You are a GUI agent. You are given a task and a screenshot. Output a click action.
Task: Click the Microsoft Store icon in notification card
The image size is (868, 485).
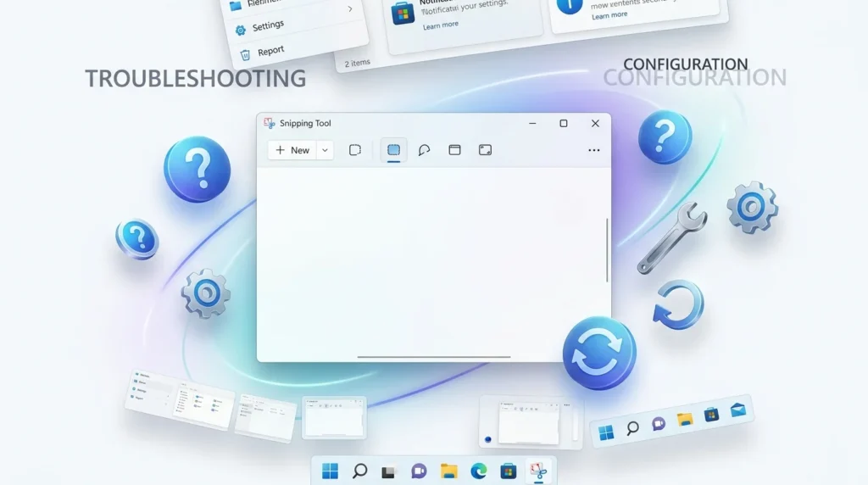pyautogui.click(x=403, y=14)
